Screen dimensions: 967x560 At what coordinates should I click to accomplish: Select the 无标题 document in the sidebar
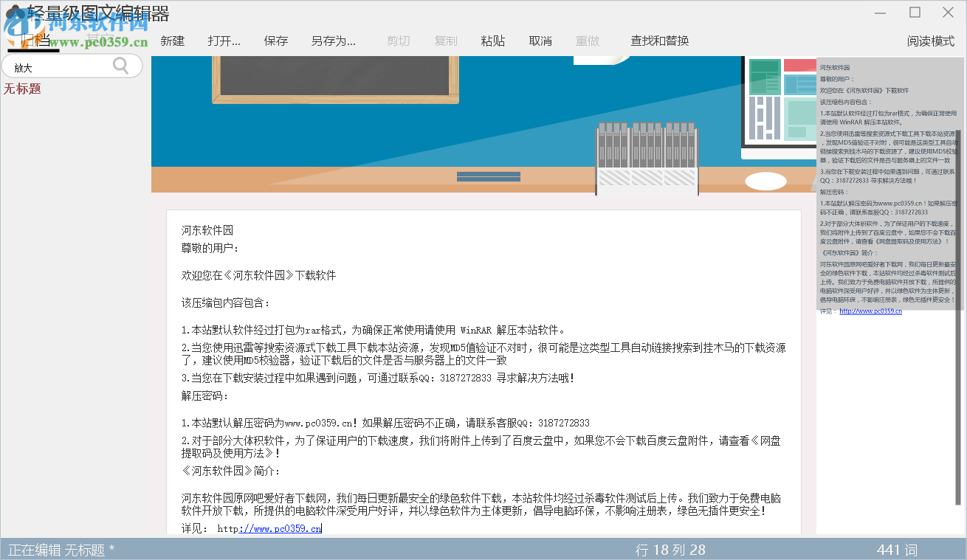click(x=22, y=89)
